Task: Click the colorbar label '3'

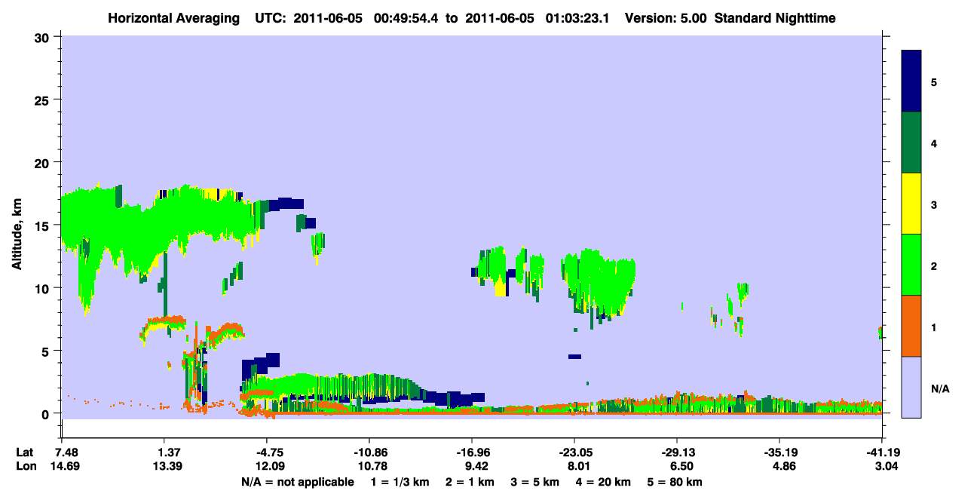Action: click(x=934, y=204)
